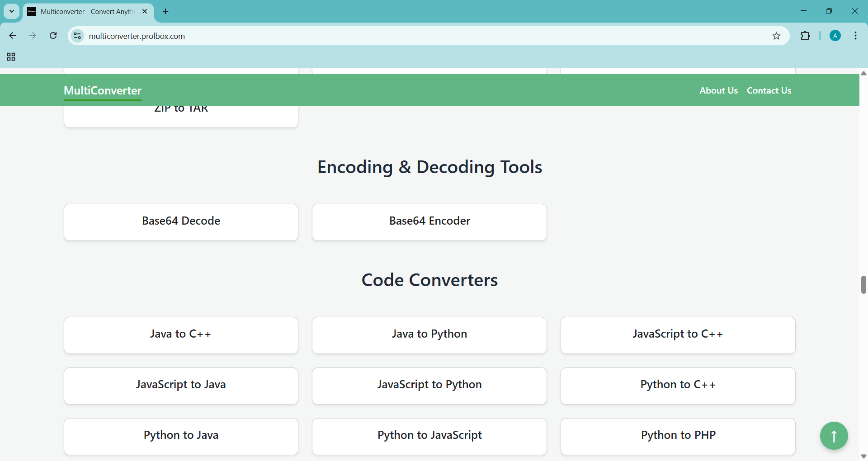Open the Chrome three-dot menu
This screenshot has height=461, width=868.
tap(856, 36)
